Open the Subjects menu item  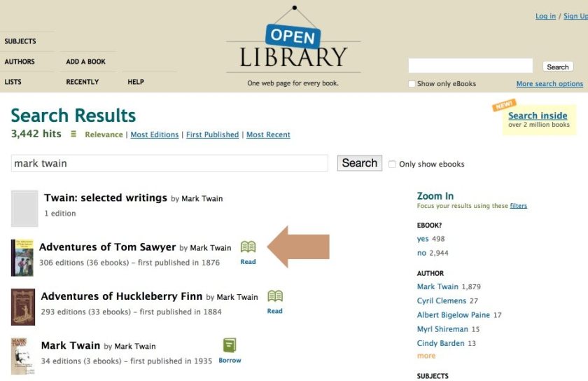20,41
